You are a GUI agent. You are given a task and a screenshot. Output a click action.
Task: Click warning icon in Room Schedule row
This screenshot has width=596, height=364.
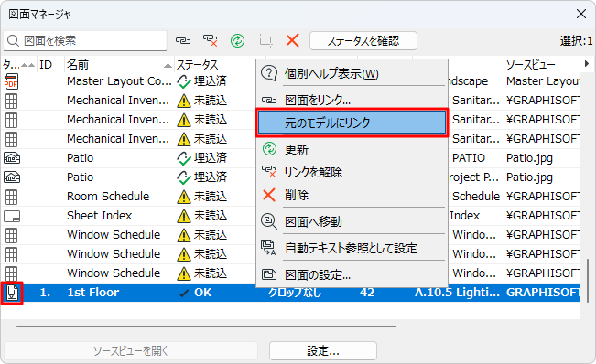pos(184,197)
